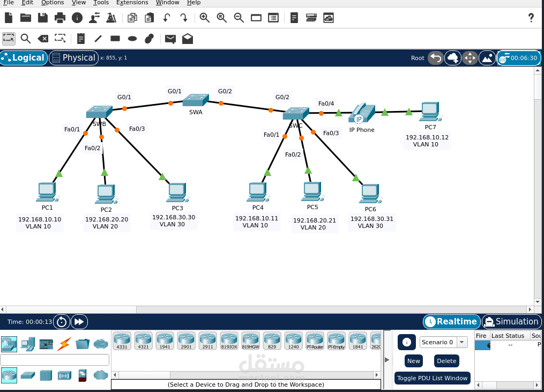The image size is (544, 392).
Task: Open the Scenario 0 dropdown
Action: click(461, 342)
